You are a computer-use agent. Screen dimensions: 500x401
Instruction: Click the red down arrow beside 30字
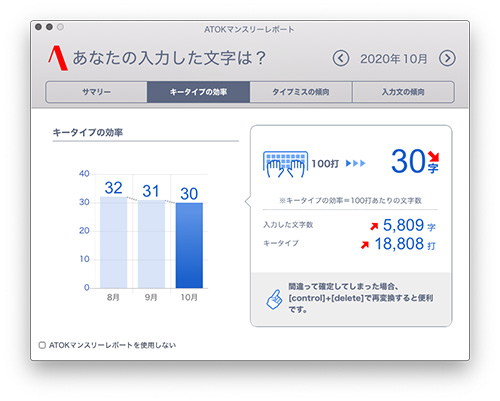coord(433,156)
